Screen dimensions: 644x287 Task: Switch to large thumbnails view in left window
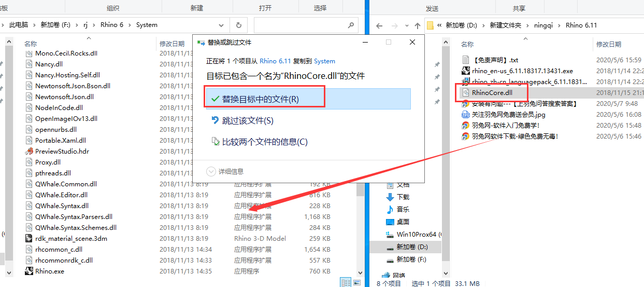click(356, 282)
